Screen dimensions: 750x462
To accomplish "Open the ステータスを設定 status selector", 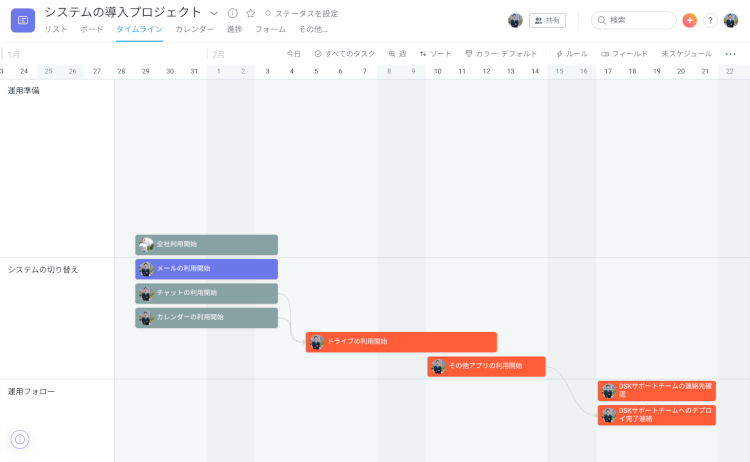I will (302, 14).
